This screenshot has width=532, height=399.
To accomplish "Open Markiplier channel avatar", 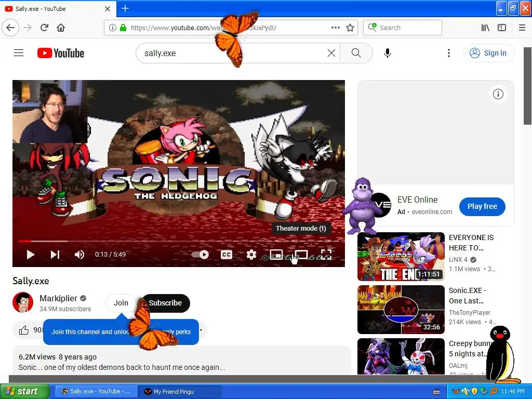I will (23, 302).
